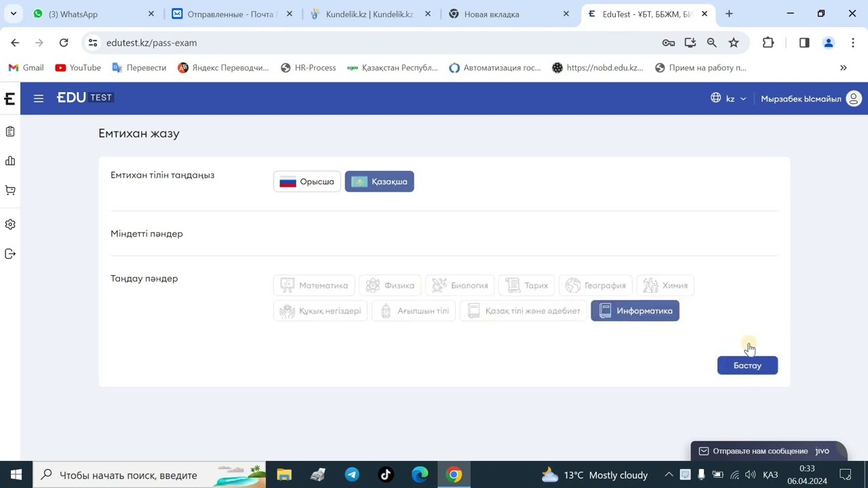The height and width of the screenshot is (488, 868).
Task: Close the EduTest tab
Action: [x=705, y=14]
